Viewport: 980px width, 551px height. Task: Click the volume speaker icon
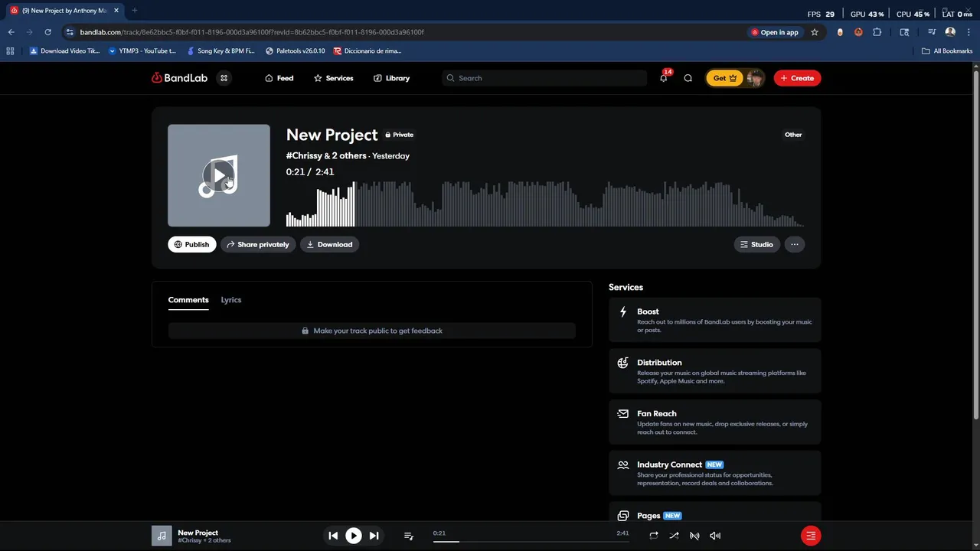[715, 536]
